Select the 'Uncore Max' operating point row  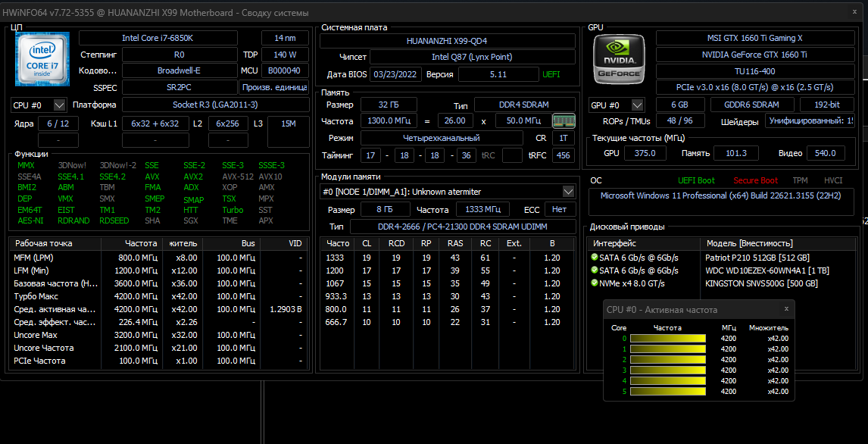158,335
